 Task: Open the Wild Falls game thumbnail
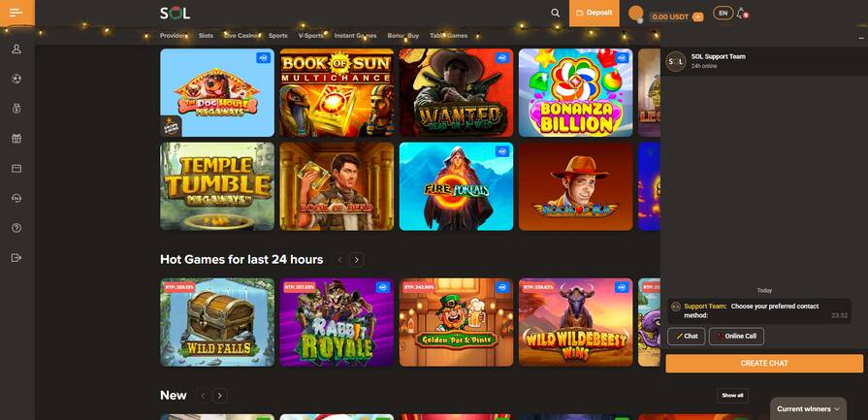click(217, 322)
